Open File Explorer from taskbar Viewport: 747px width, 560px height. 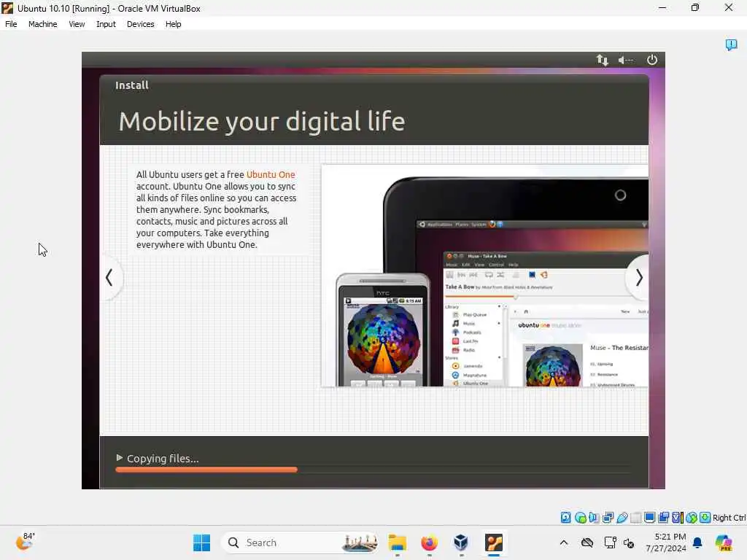click(x=398, y=542)
